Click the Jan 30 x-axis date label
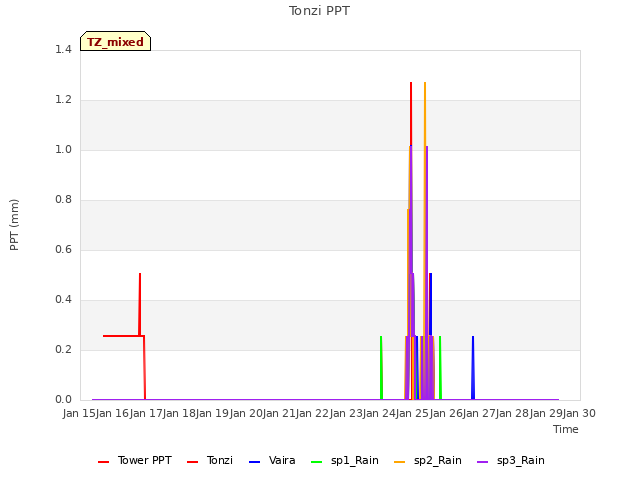The height and width of the screenshot is (480, 640). click(x=579, y=413)
